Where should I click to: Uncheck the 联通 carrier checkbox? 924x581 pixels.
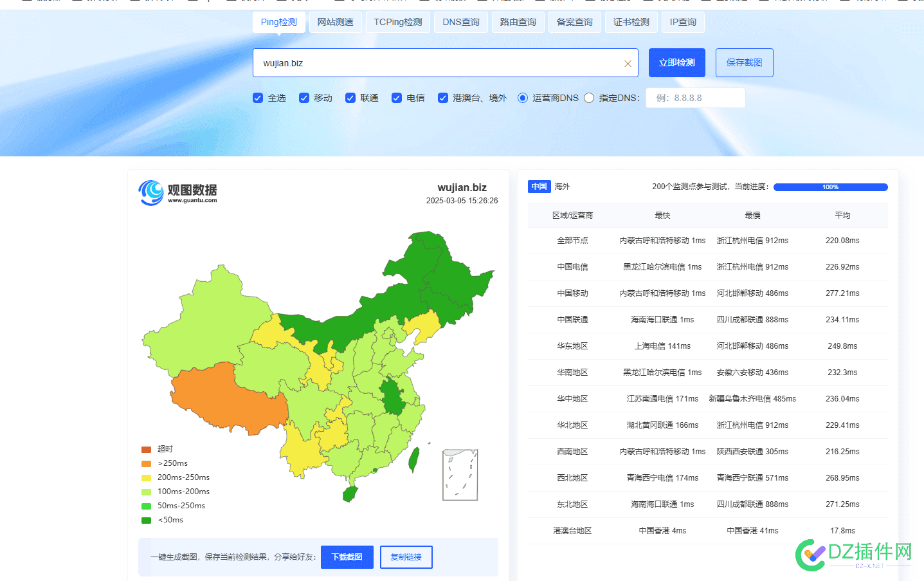coord(350,98)
